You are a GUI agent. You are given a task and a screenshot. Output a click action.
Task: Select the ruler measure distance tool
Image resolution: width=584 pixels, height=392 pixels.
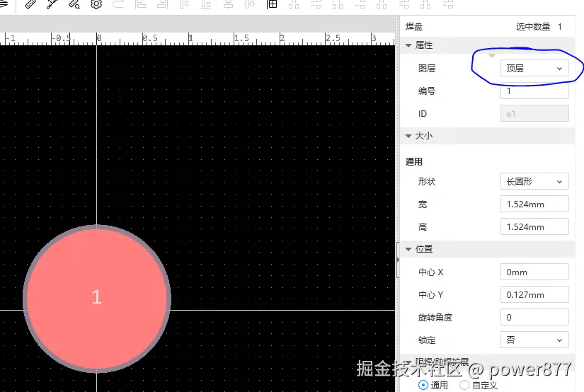coord(30,4)
